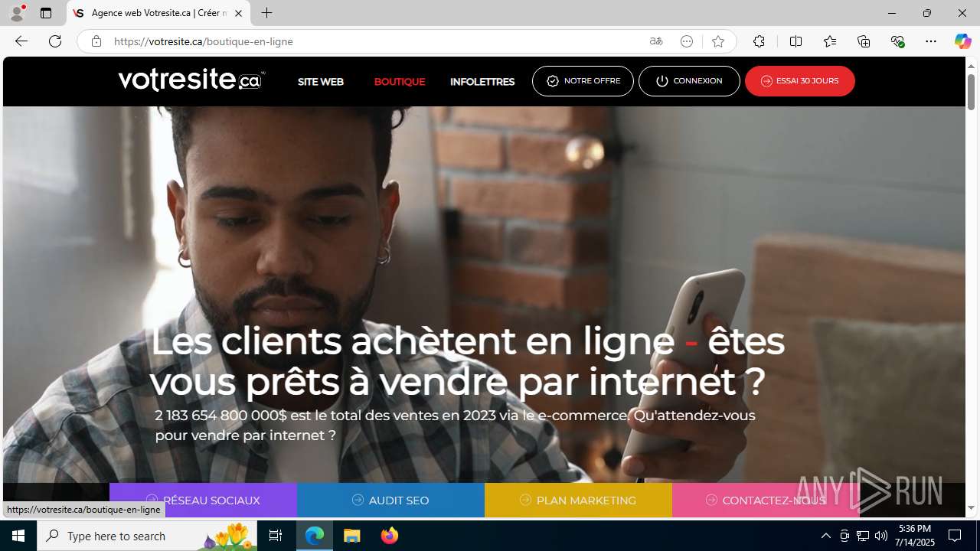Click the NOTRE OFFRE button
The image size is (980, 551).
click(x=583, y=81)
